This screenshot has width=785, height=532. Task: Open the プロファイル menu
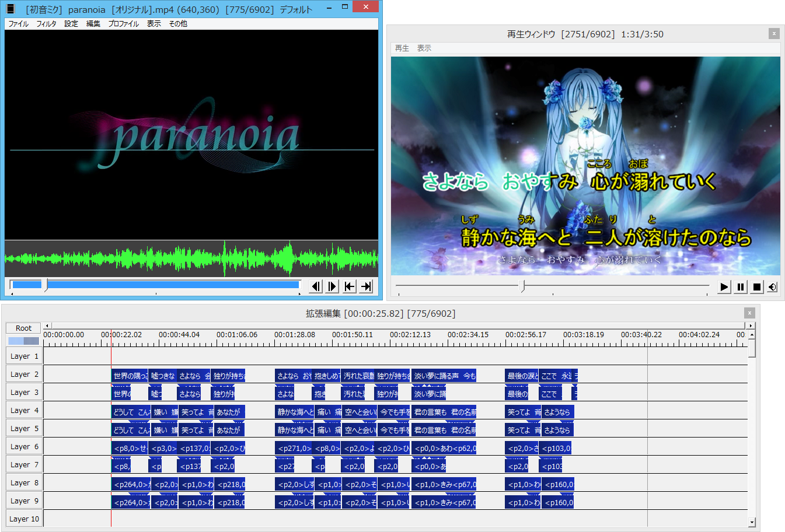click(124, 24)
